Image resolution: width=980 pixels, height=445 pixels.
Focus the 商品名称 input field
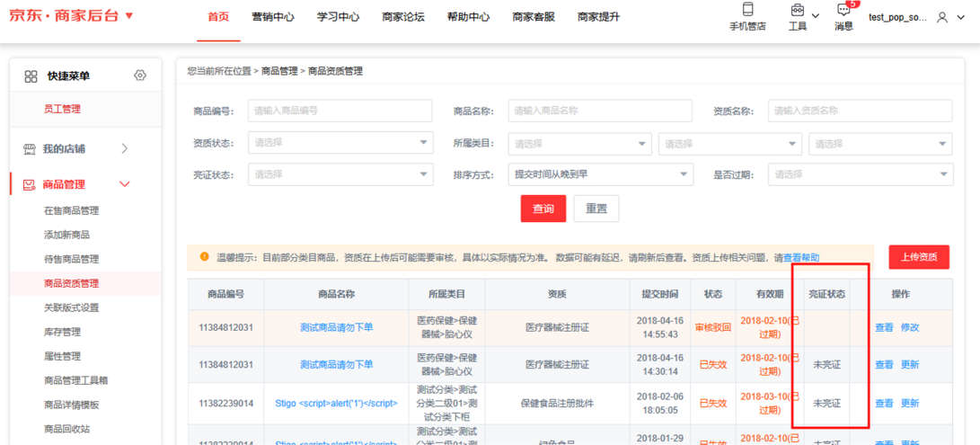coord(600,111)
